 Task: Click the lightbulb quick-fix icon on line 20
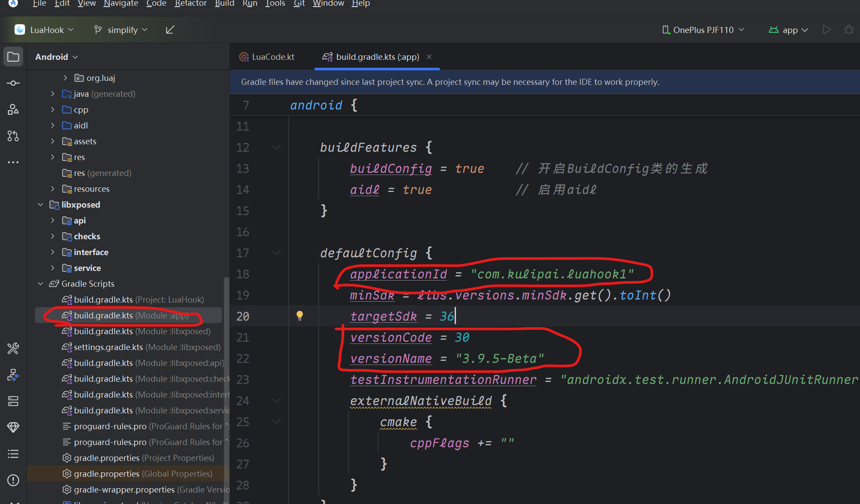[x=300, y=315]
